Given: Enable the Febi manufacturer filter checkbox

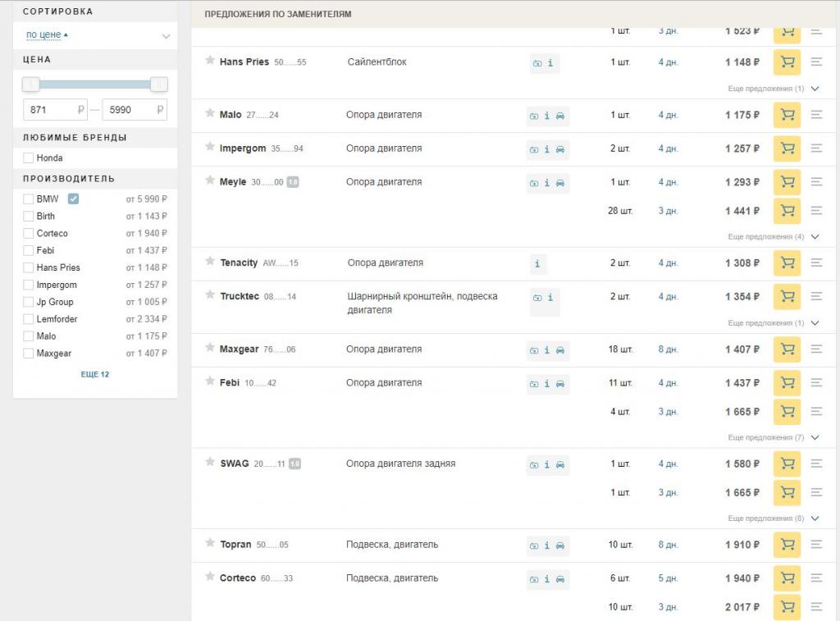Looking at the screenshot, I should pyautogui.click(x=29, y=250).
